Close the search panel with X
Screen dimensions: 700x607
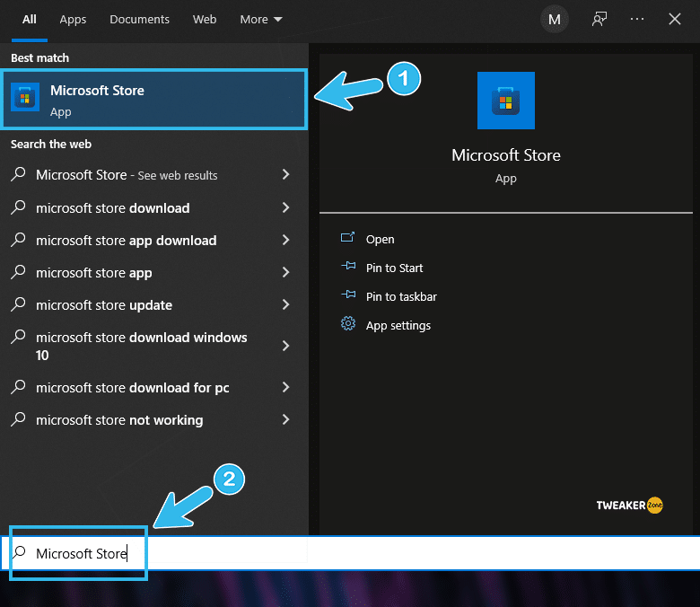click(675, 19)
